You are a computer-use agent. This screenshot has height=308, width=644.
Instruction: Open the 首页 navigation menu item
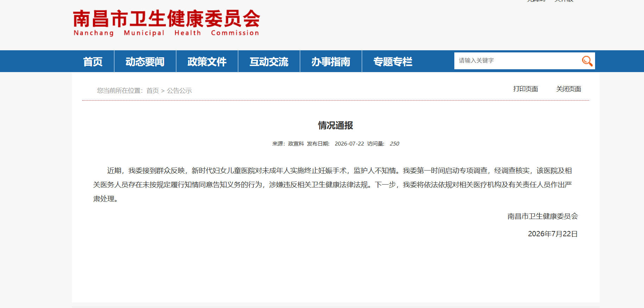[93, 62]
